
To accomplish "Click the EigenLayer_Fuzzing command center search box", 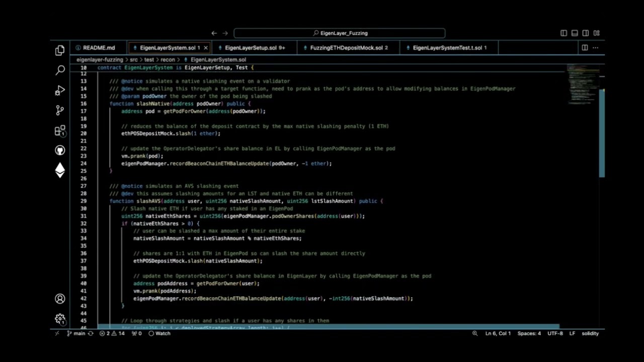I will tap(339, 33).
